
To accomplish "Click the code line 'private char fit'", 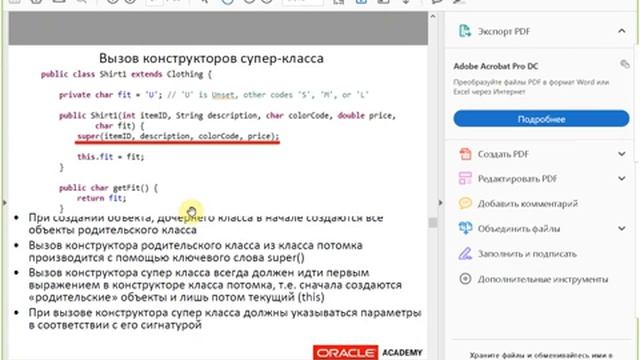I will point(214,95).
